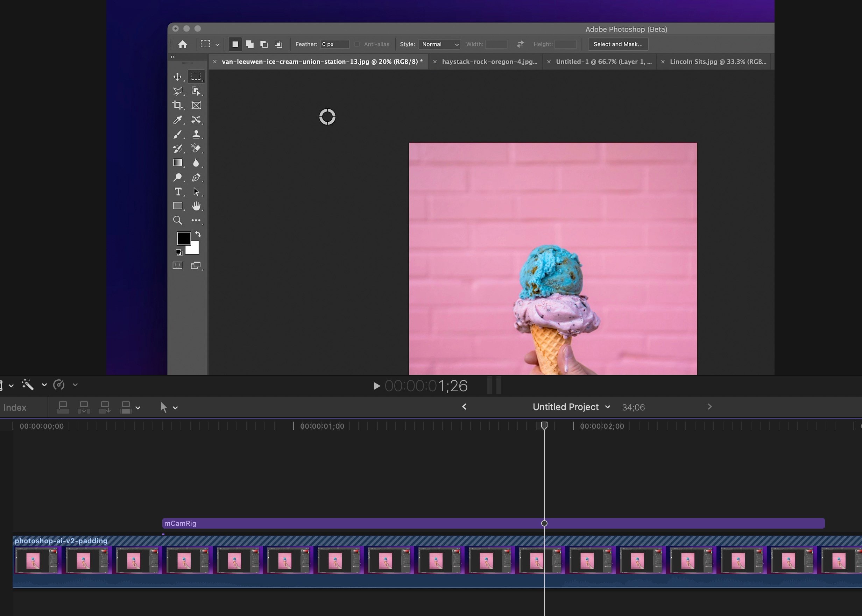The height and width of the screenshot is (616, 862).
Task: Select the Eyedropper tool
Action: coord(177,120)
